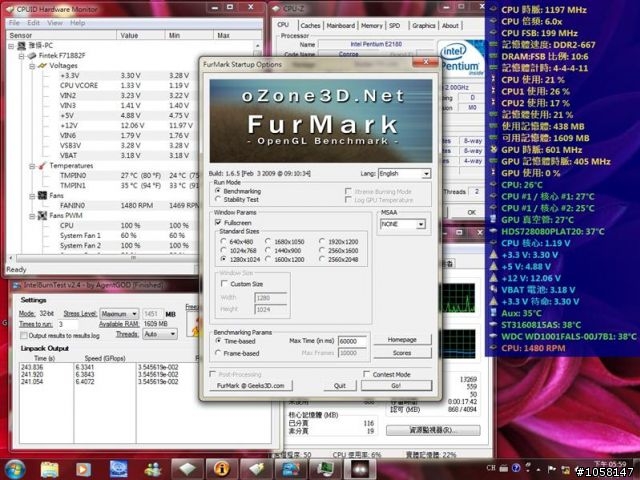The width and height of the screenshot is (640, 480).
Task: Click CPU usage history graph in Task Manager
Action: 458,298
